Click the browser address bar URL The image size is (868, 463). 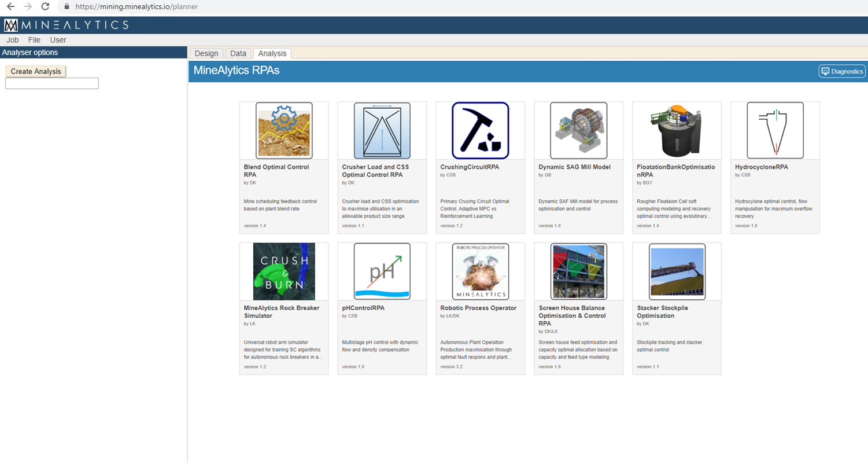coord(137,6)
